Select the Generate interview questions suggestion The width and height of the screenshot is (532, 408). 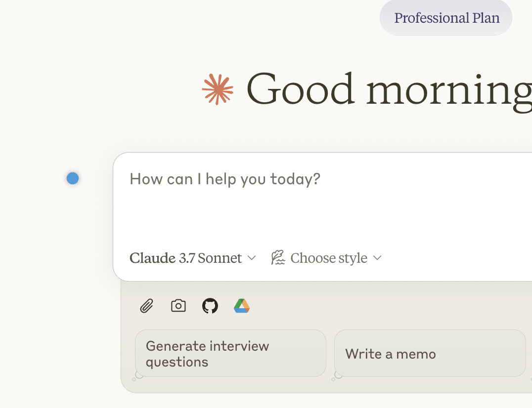point(230,353)
